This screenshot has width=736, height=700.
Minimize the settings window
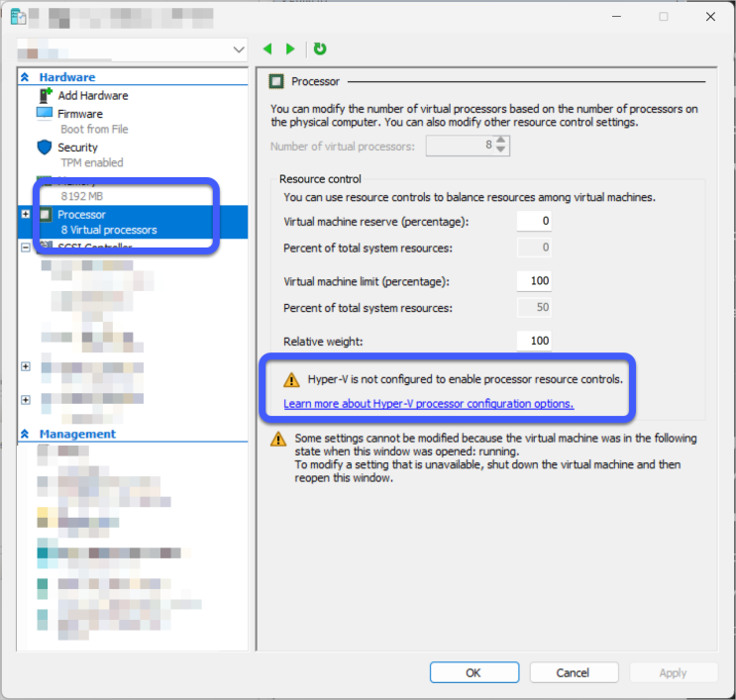coord(617,17)
